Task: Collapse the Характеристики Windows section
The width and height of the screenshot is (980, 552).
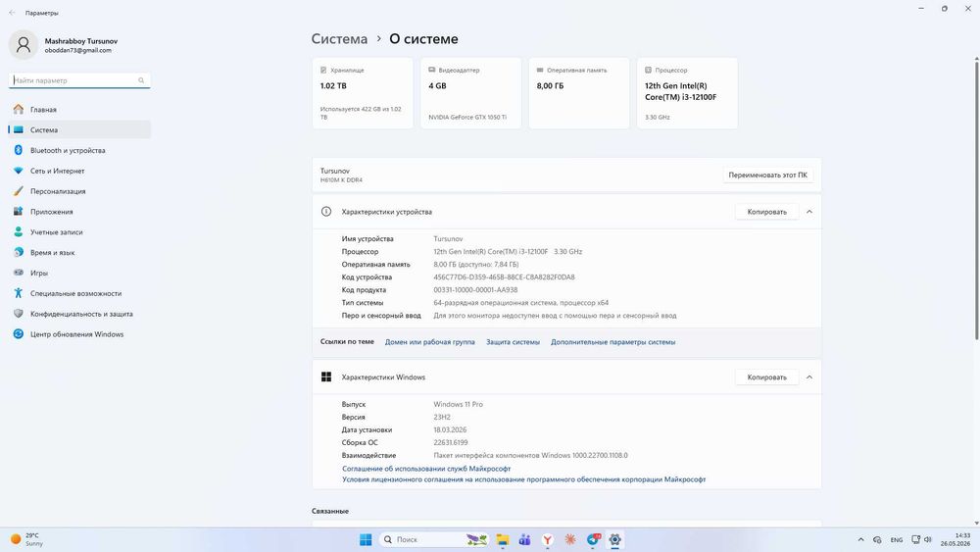Action: point(809,376)
